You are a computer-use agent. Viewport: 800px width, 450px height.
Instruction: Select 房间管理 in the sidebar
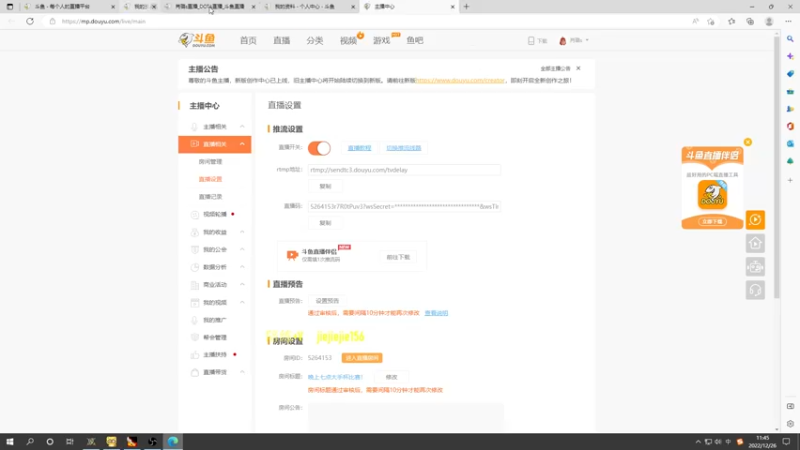coord(210,162)
